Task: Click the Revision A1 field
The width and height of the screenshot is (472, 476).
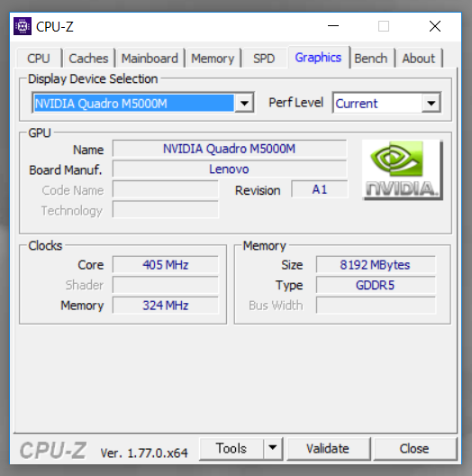Action: pyautogui.click(x=320, y=189)
